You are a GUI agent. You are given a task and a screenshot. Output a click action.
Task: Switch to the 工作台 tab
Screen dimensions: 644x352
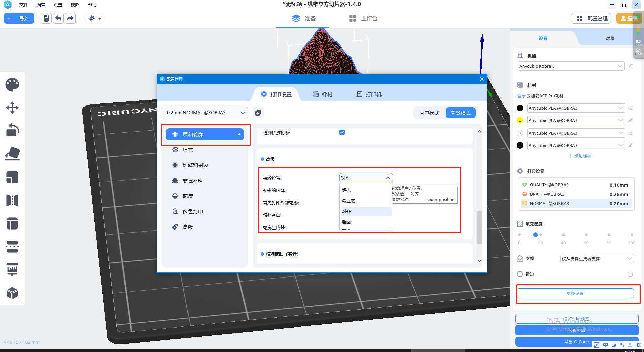click(363, 18)
